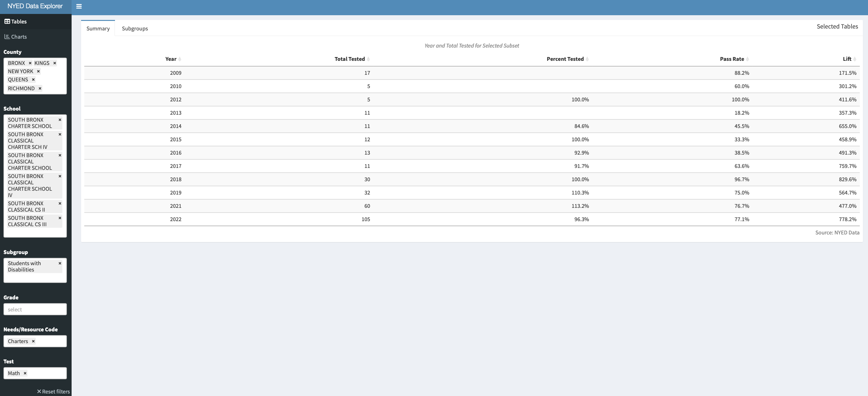This screenshot has width=868, height=396.
Task: Toggle sorting on the Year column
Action: (172, 59)
